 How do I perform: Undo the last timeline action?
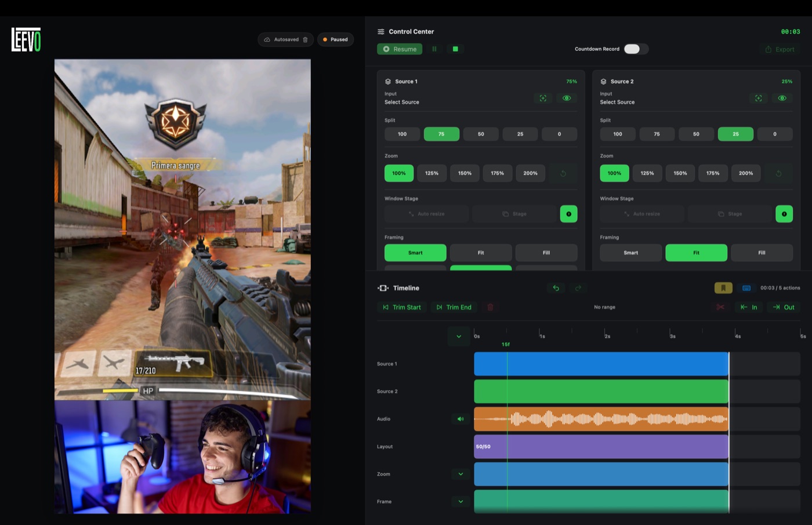(556, 288)
